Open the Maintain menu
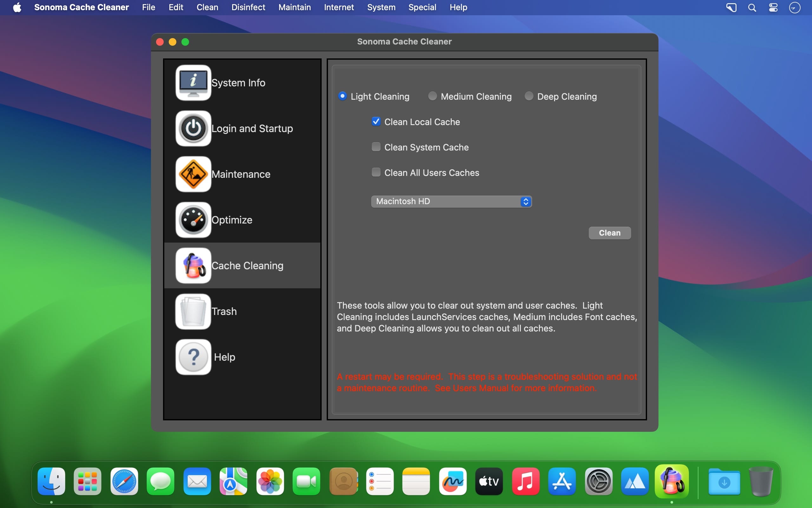The image size is (812, 508). pos(295,7)
